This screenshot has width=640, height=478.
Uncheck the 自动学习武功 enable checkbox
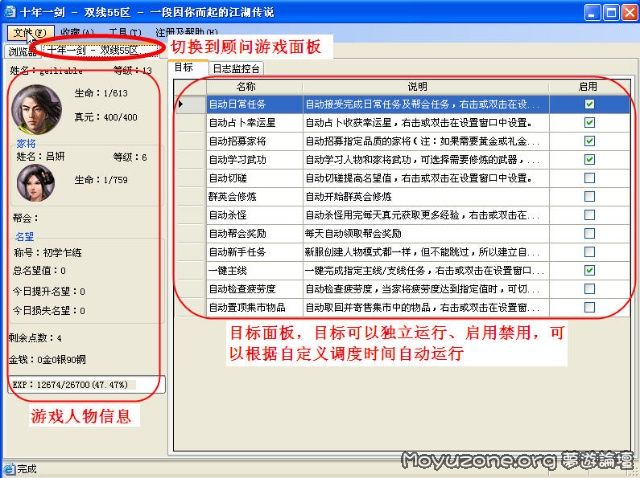pyautogui.click(x=589, y=159)
